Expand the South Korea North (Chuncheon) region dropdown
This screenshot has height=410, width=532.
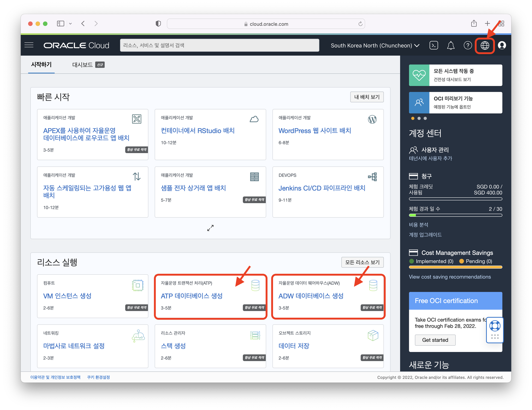click(375, 46)
